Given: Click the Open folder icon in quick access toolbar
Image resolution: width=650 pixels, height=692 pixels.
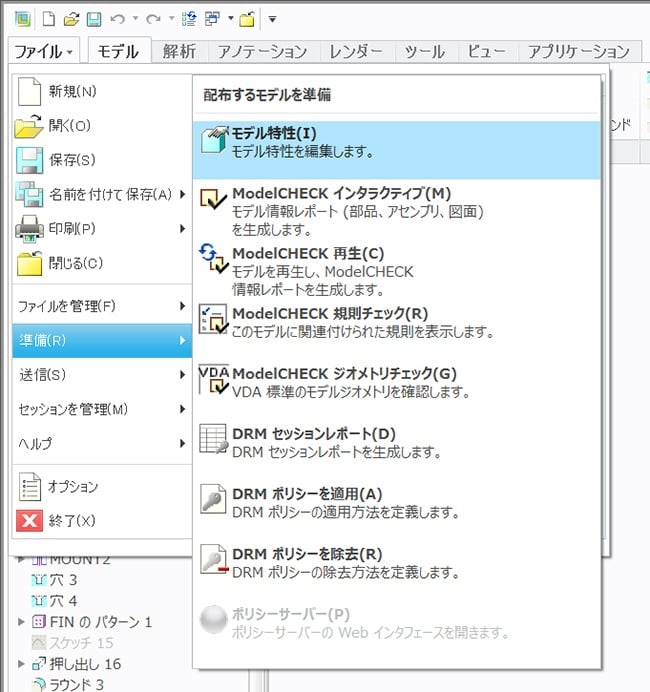Looking at the screenshot, I should point(71,19).
